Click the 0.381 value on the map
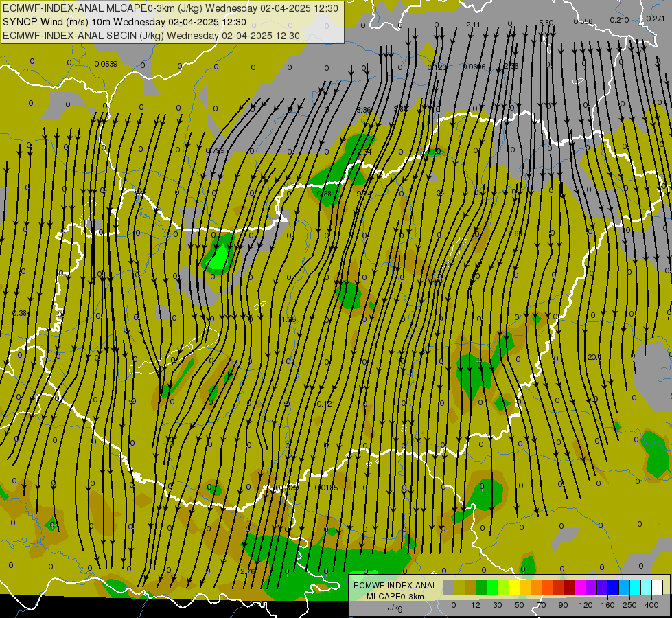Viewport: 672px width, 618px height. coord(326,194)
